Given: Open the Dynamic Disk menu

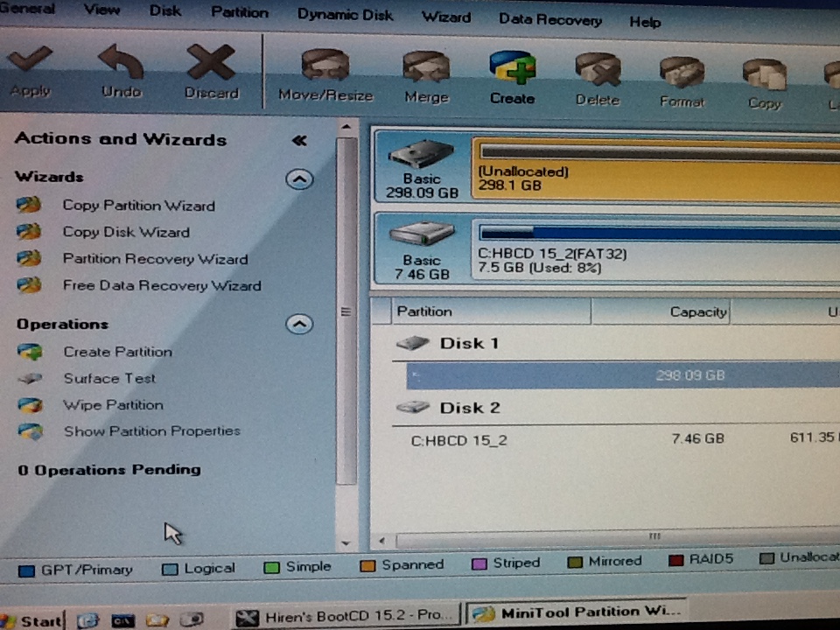Looking at the screenshot, I should click(x=345, y=15).
